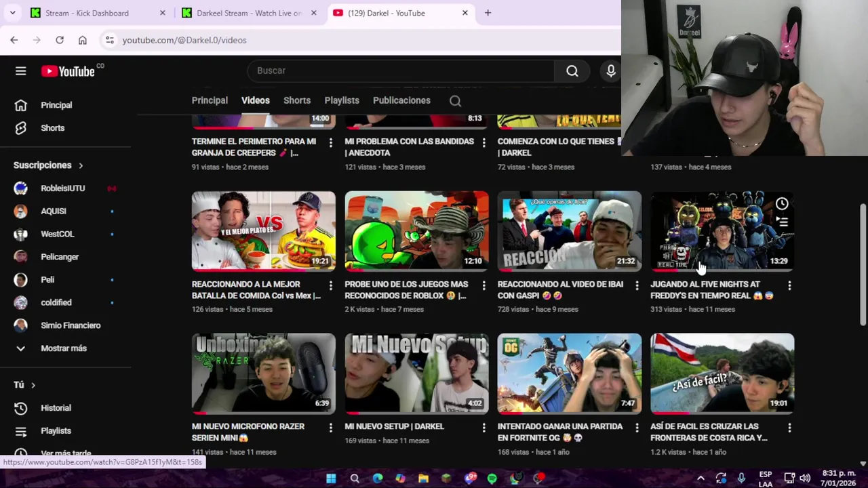The image size is (868, 488).
Task: Open options for TERMINE EL PERIMETRO video
Action: click(330, 142)
